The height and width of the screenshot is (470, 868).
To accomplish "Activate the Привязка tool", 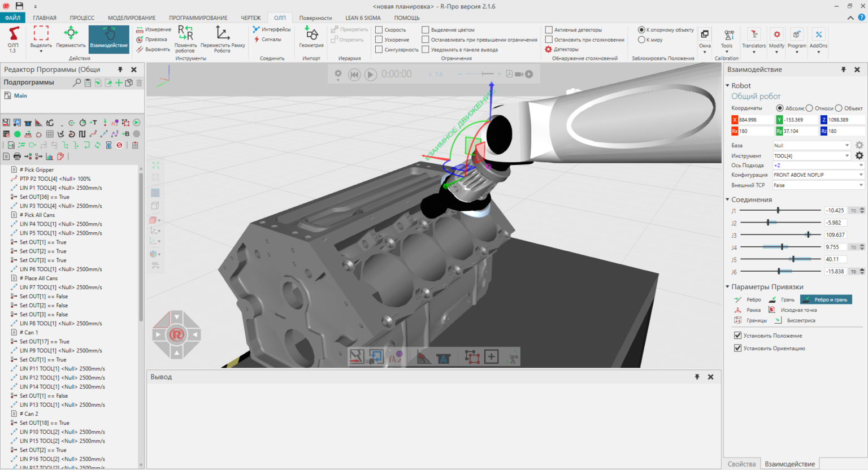I will click(151, 38).
